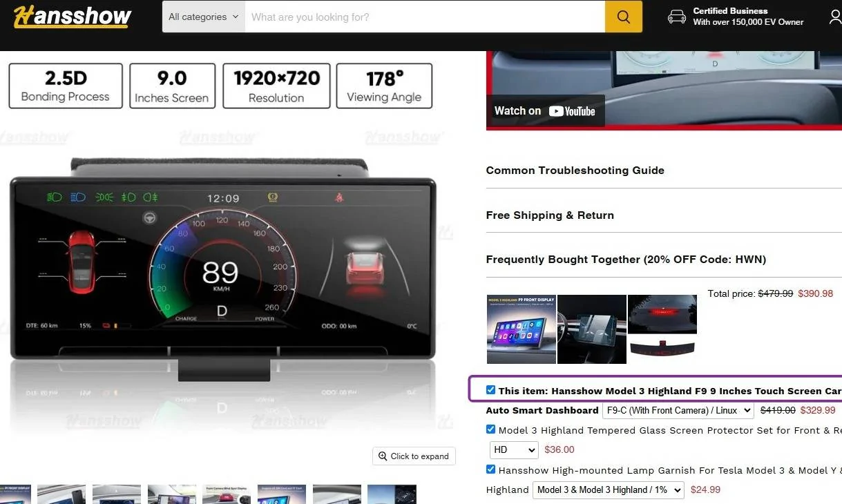The width and height of the screenshot is (842, 504).
Task: Click the glass screen protector bundle thumbnail
Action: 592,329
